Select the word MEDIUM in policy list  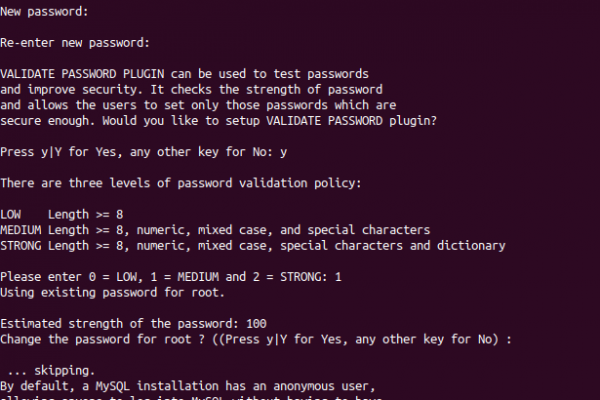click(x=21, y=230)
